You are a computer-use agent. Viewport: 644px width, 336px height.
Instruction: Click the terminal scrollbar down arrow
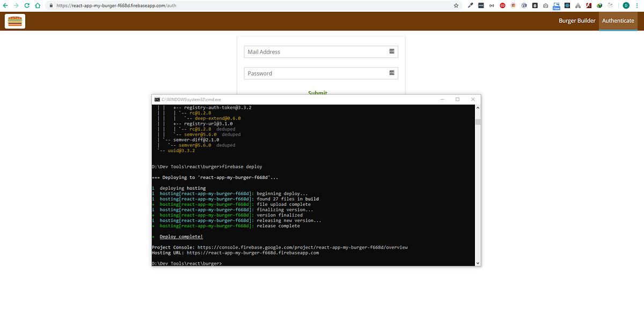(477, 263)
